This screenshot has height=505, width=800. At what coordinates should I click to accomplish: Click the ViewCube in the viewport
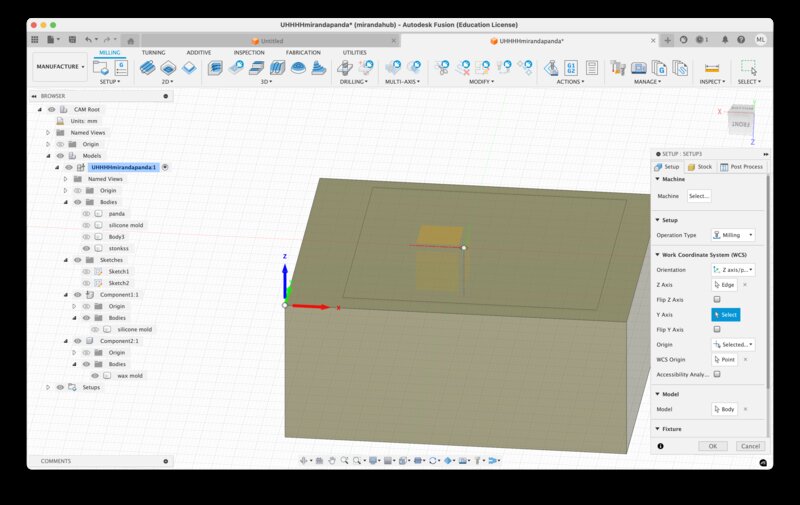point(741,120)
